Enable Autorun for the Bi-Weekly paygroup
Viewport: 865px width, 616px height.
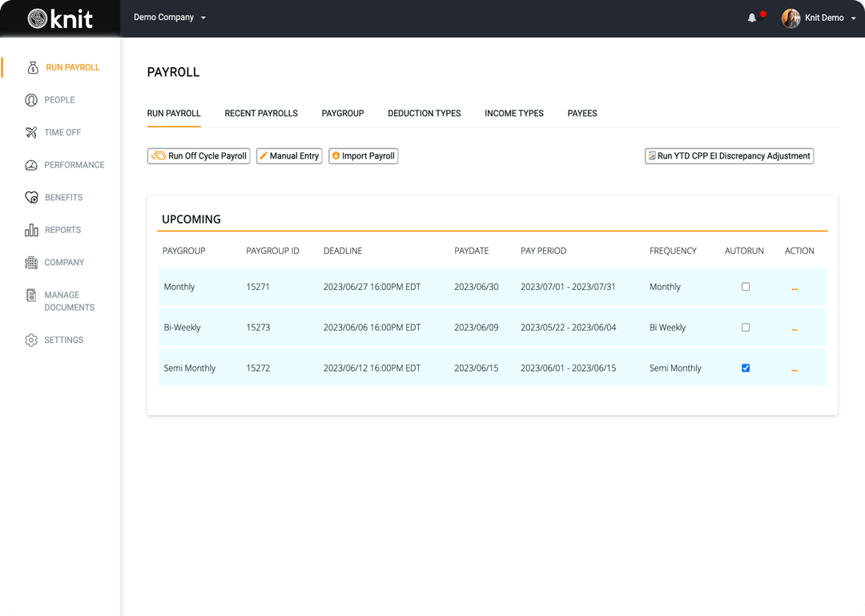tap(746, 327)
